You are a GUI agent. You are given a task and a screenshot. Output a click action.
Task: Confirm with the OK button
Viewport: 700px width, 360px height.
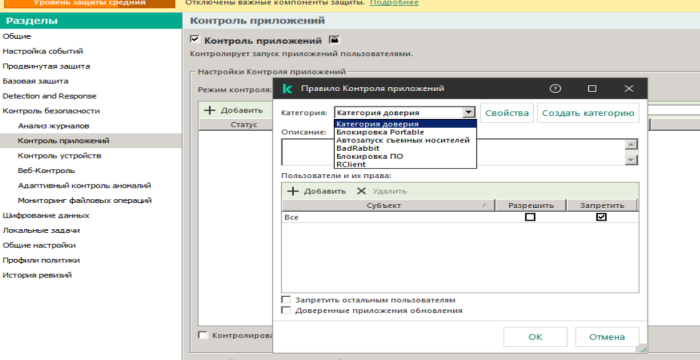(x=535, y=337)
